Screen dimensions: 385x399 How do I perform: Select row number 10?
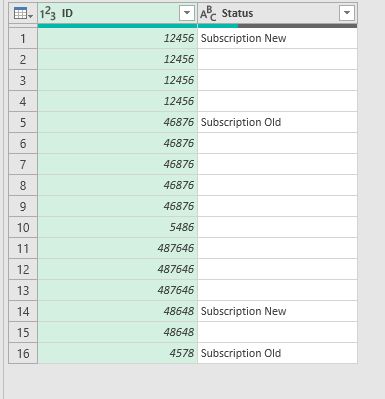[23, 227]
